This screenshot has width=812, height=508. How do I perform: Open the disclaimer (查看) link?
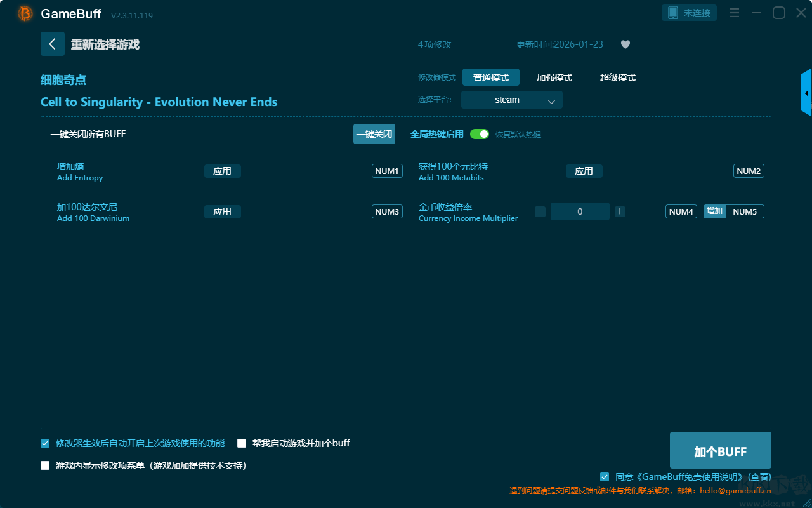tap(759, 477)
